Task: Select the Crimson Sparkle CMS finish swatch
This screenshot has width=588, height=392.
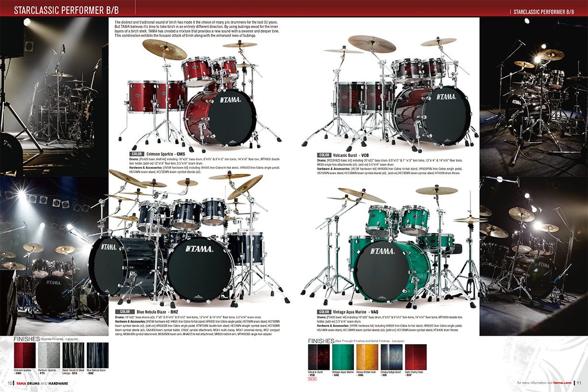Action: click(x=25, y=355)
